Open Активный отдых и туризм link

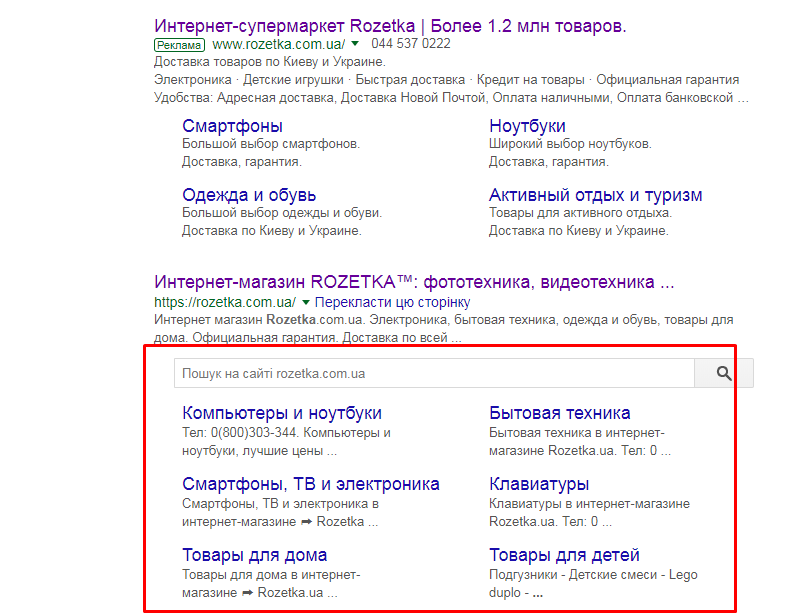pos(595,195)
